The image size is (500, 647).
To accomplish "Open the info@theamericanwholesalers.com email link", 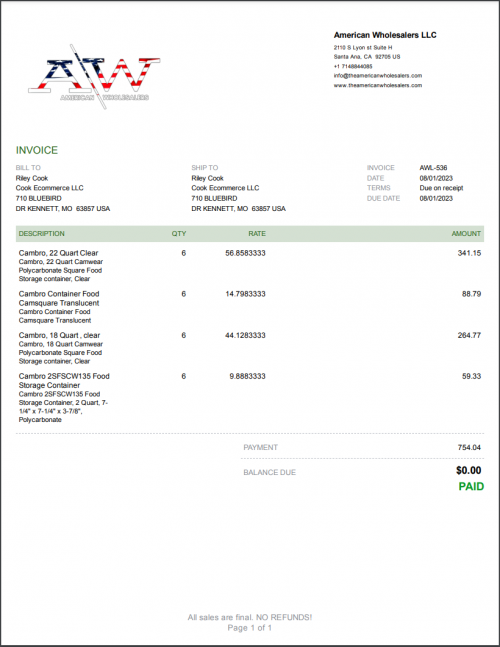I will tap(377, 76).
